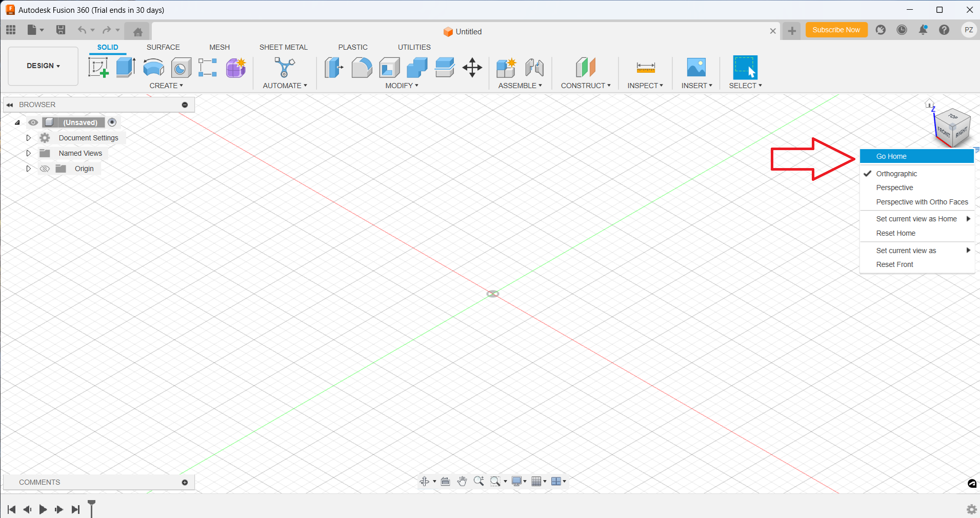The width and height of the screenshot is (980, 518).
Task: Open the DESIGN workspace dropdown
Action: [x=44, y=66]
